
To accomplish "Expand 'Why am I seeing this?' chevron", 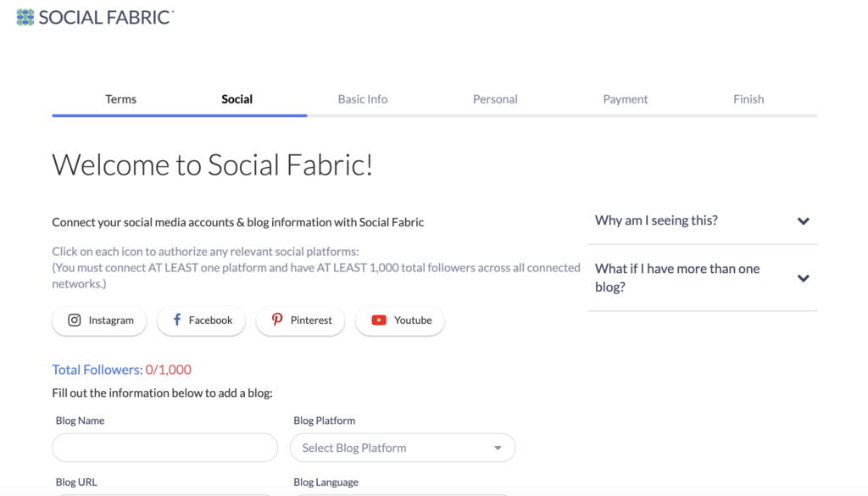I will pyautogui.click(x=804, y=221).
